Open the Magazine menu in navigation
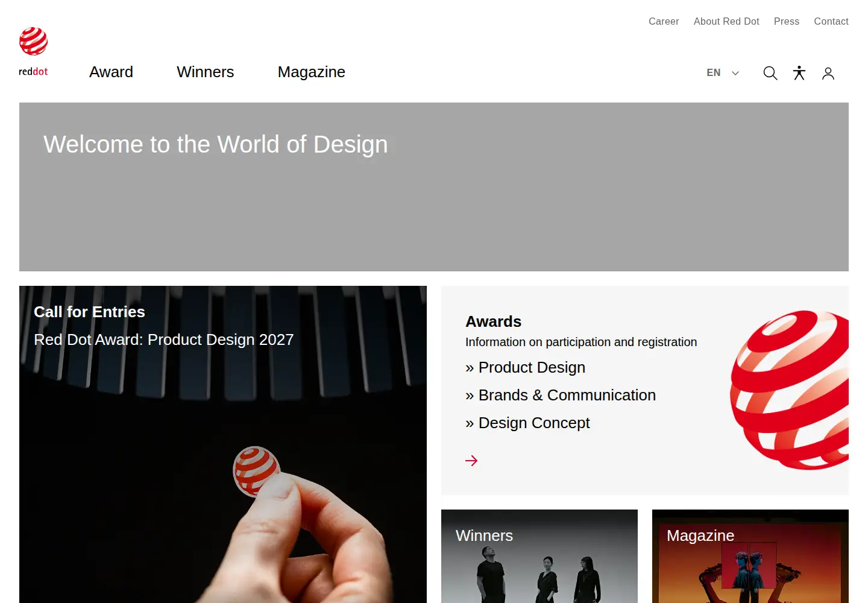Viewport: 868px width, 603px height. tap(311, 72)
